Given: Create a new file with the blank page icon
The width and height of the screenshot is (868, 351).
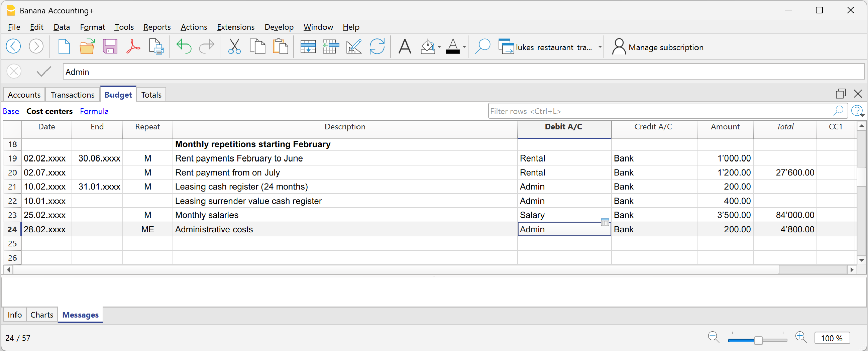Looking at the screenshot, I should pos(64,46).
